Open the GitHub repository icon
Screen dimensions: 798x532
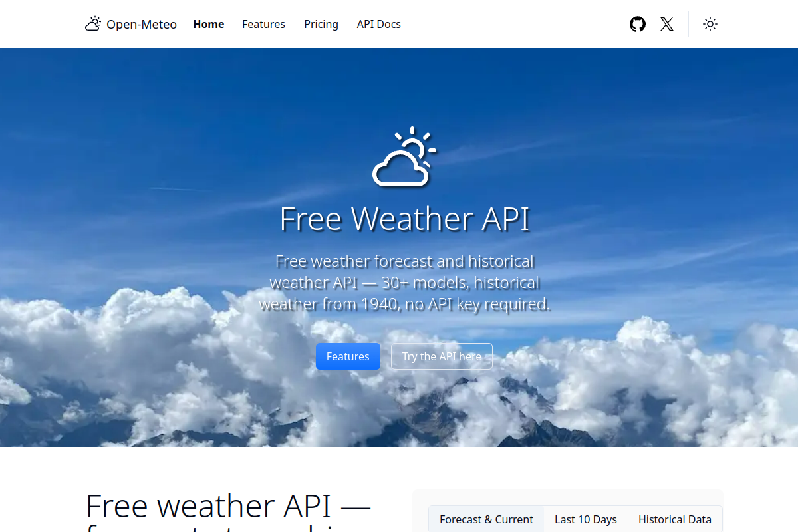[x=638, y=24]
